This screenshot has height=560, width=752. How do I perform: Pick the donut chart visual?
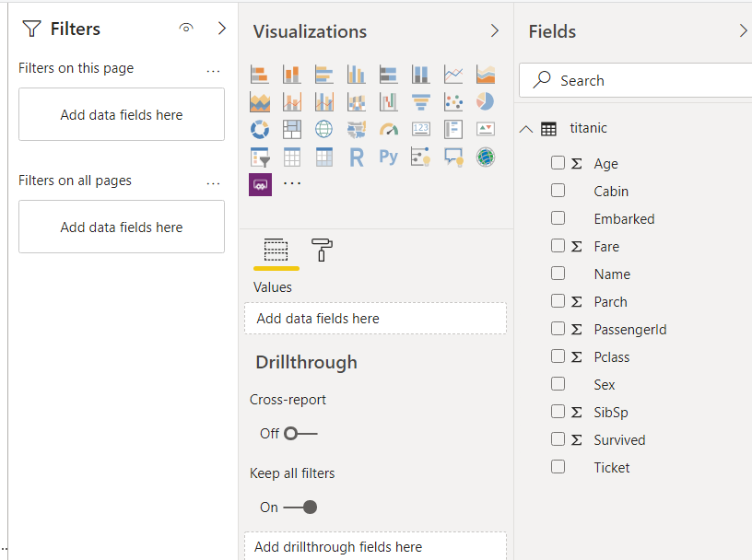[x=260, y=129]
